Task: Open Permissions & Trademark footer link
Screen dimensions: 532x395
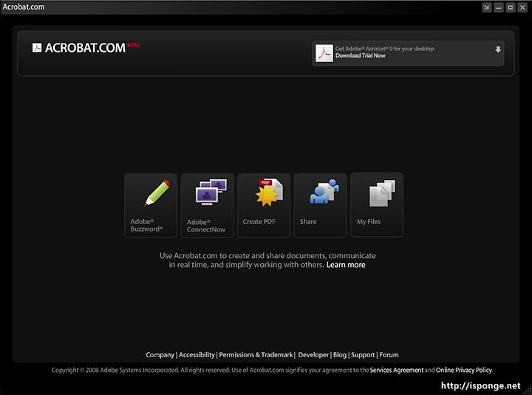Action: pyautogui.click(x=256, y=355)
